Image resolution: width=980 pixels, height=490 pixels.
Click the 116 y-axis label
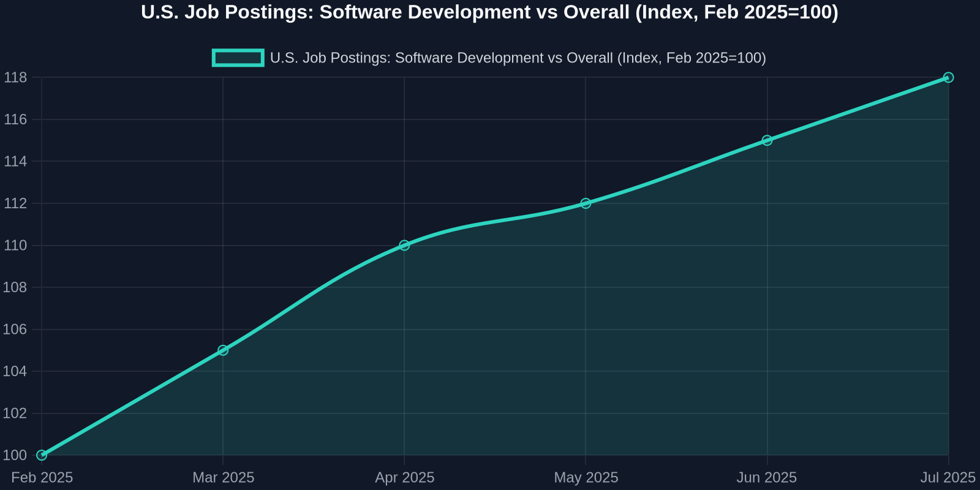pyautogui.click(x=15, y=119)
